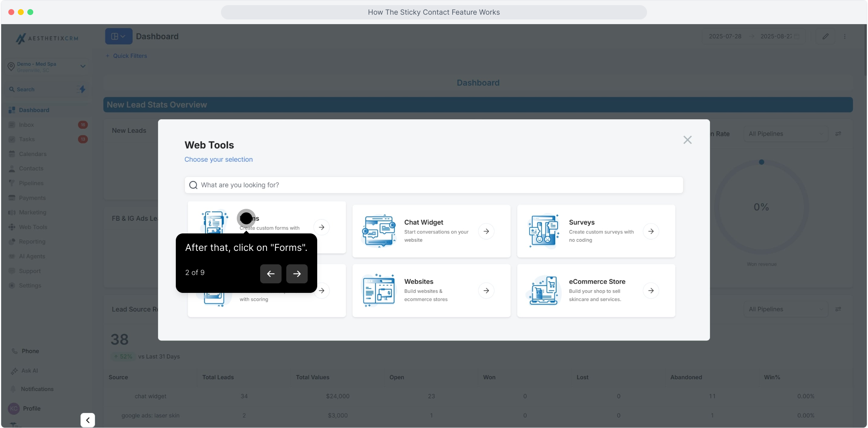The width and height of the screenshot is (868, 428).
Task: Click the Ask AI sparkle icon
Action: tap(15, 371)
